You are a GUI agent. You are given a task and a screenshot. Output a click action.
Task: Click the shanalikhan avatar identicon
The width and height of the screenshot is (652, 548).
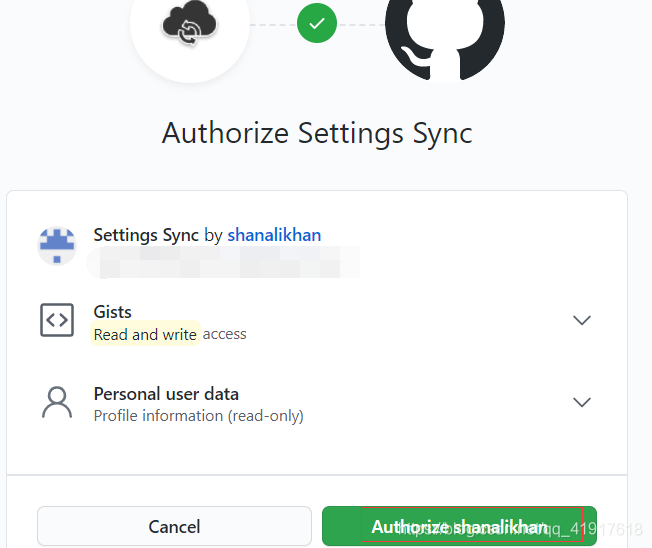(x=57, y=246)
